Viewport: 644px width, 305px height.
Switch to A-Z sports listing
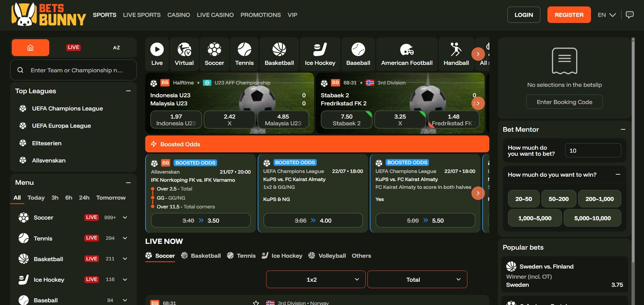[x=116, y=48]
